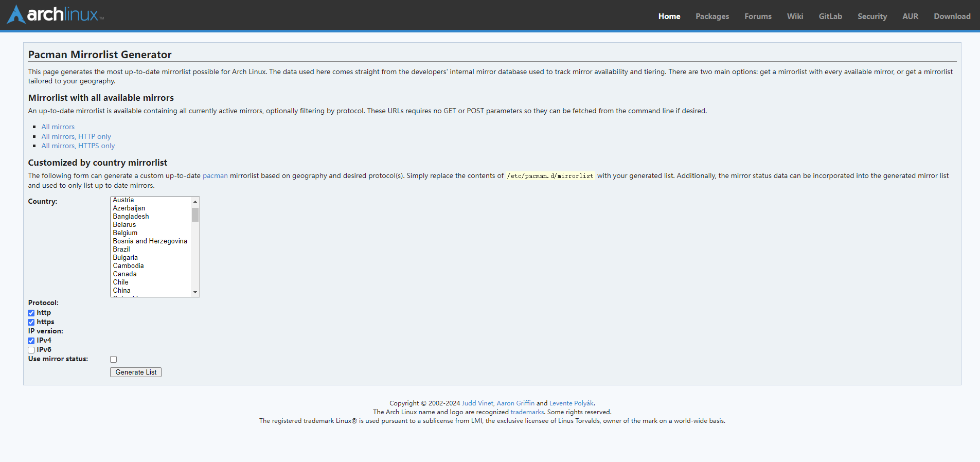Follow the pacman link in description

click(215, 176)
